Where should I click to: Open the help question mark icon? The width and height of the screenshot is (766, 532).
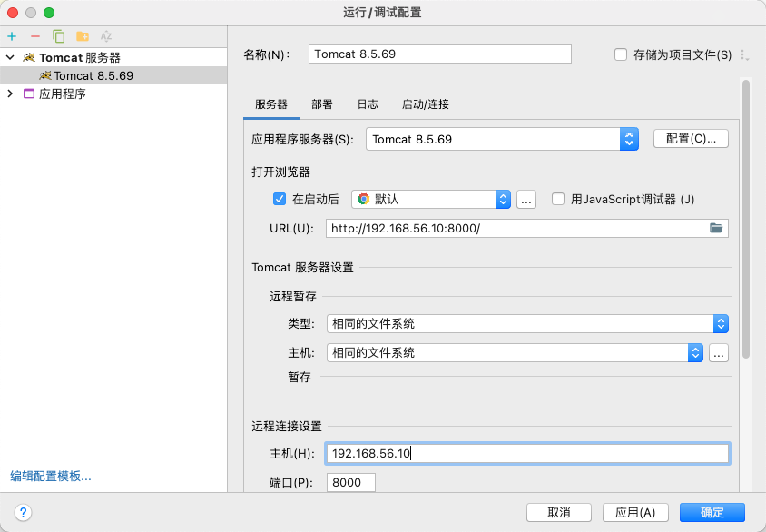point(23,512)
